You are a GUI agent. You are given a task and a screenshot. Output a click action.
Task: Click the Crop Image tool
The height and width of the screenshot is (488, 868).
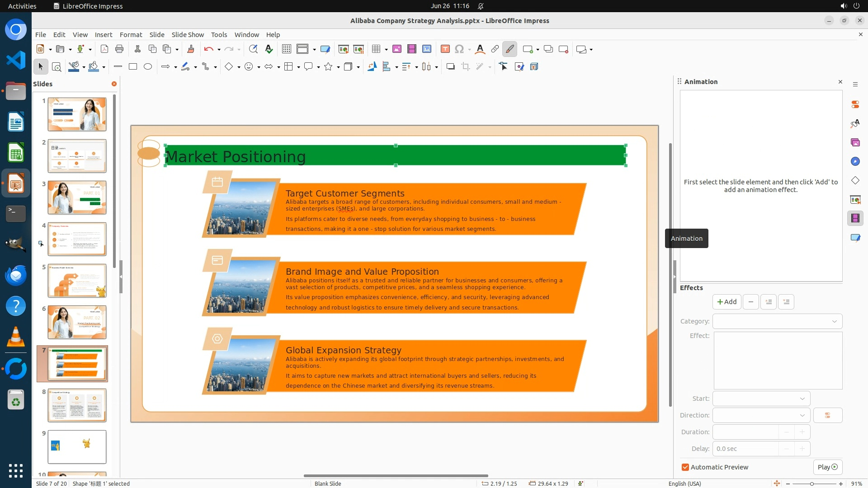[x=465, y=67]
